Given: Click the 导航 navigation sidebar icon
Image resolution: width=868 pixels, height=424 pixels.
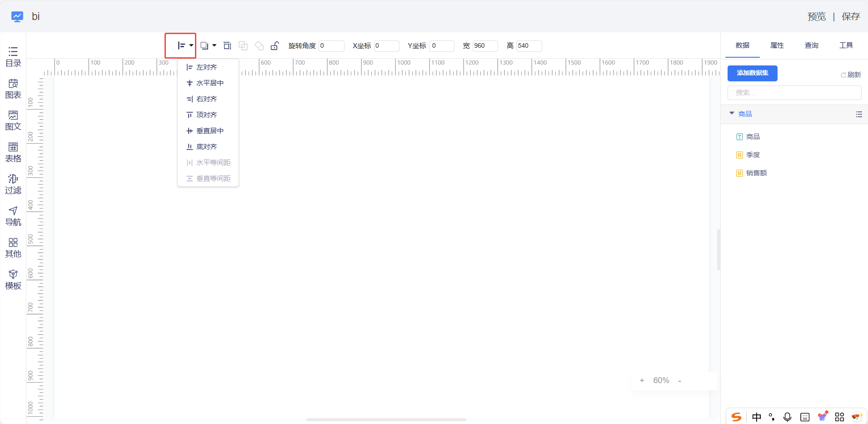Looking at the screenshot, I should point(13,216).
